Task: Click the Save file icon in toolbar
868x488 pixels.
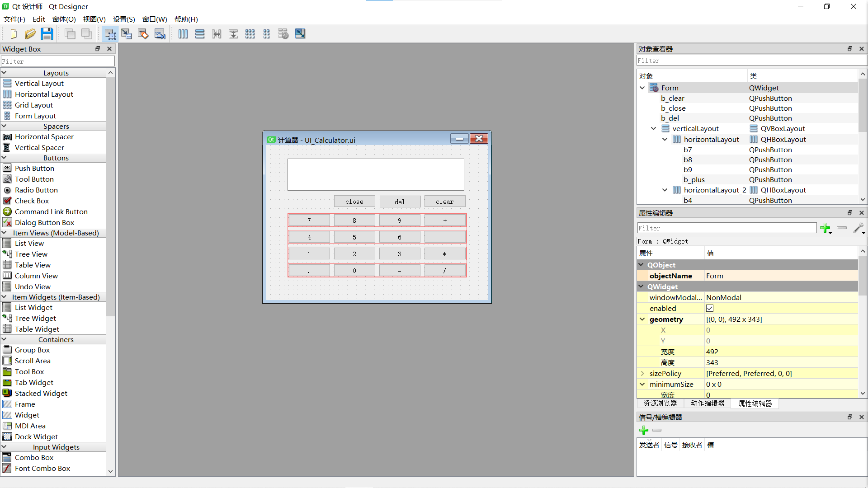Action: point(47,33)
